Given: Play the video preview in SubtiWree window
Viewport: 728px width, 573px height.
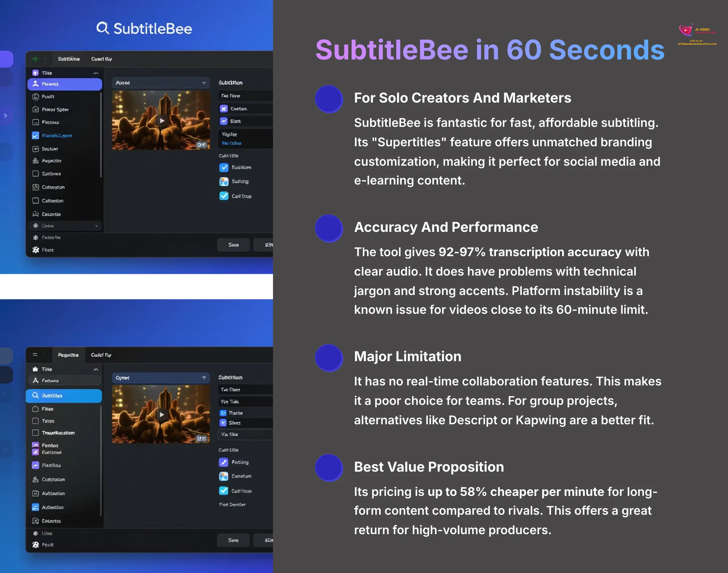Looking at the screenshot, I should pos(162,121).
